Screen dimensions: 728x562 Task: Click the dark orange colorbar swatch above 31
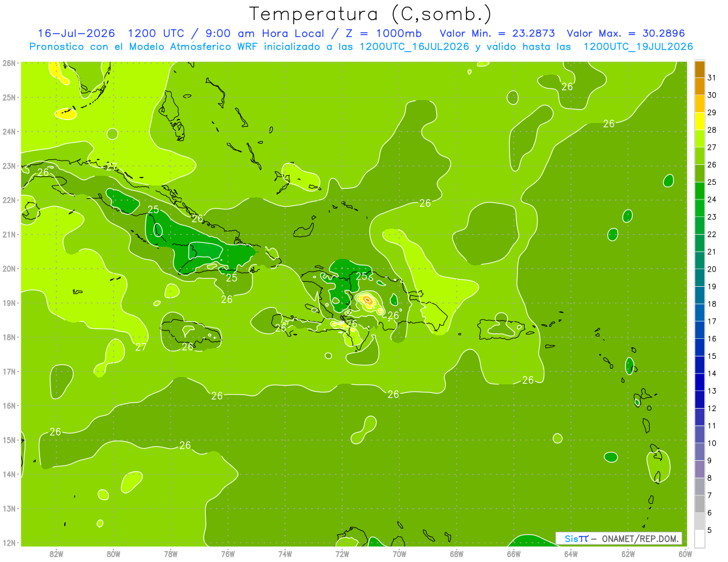tap(699, 70)
